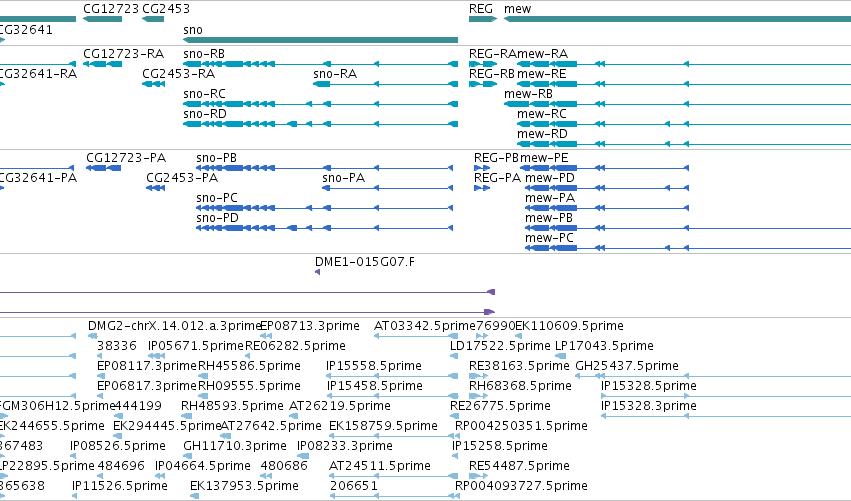Click the mew-PC protein label
851x501 pixels.
pos(549,238)
